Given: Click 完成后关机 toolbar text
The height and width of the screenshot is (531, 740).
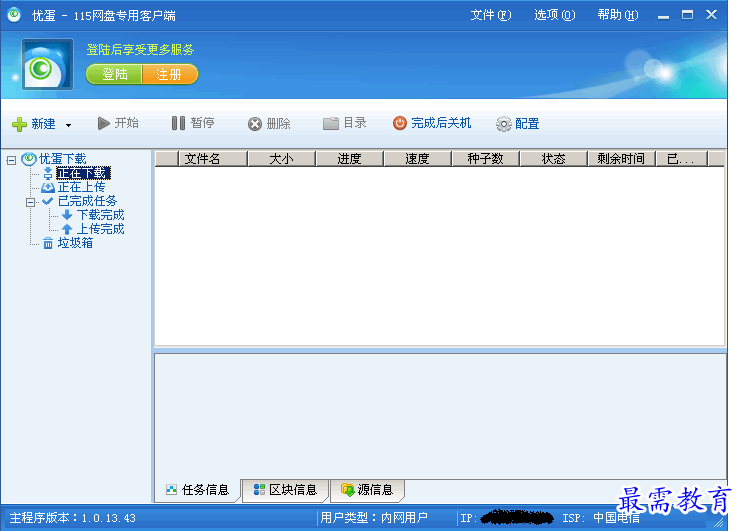Looking at the screenshot, I should pos(441,123).
